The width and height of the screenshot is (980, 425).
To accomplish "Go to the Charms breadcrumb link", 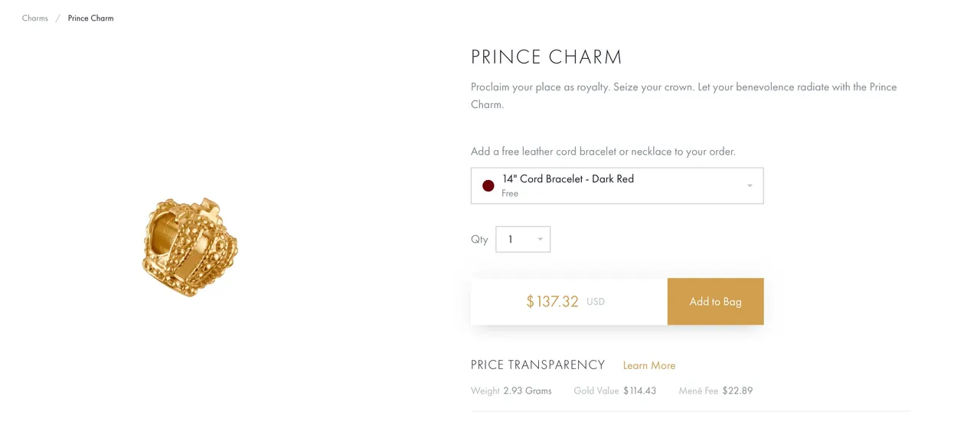I will point(35,18).
